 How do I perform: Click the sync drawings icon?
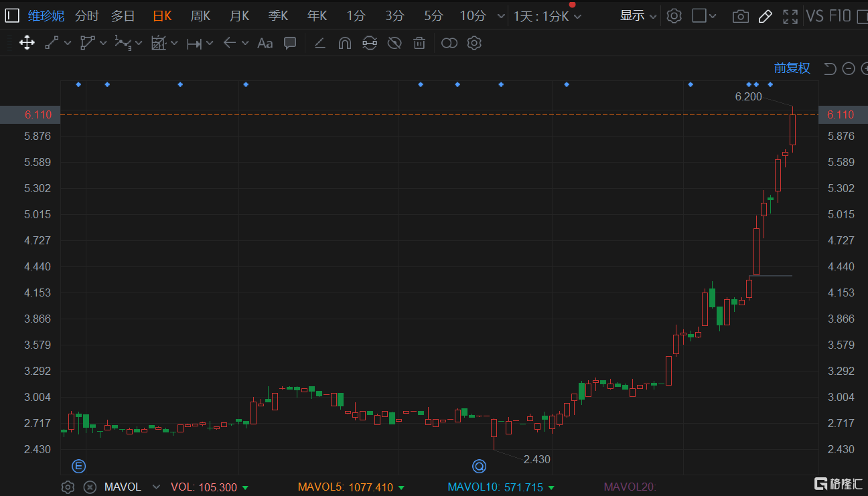click(x=369, y=44)
